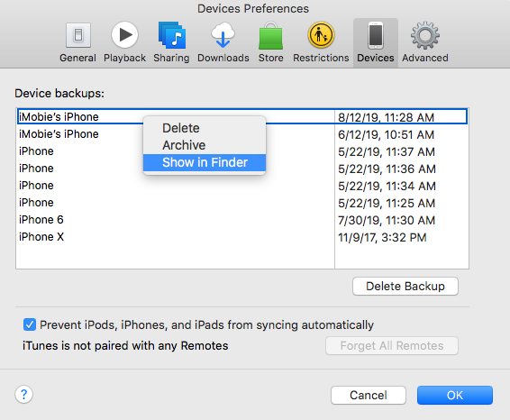
Task: Select the iPhone backup from 5/22/19, 11:25 AM
Action: click(242, 203)
